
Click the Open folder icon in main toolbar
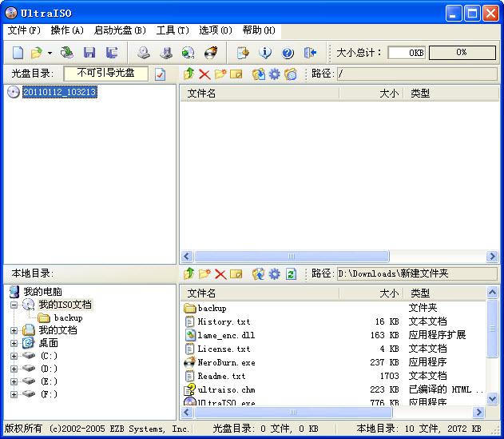[x=37, y=53]
